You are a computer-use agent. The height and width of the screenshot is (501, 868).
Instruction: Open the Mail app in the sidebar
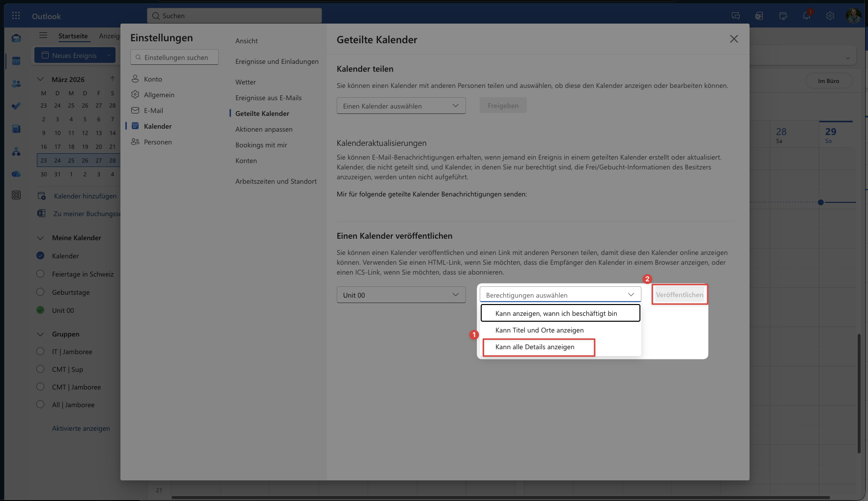coord(16,38)
